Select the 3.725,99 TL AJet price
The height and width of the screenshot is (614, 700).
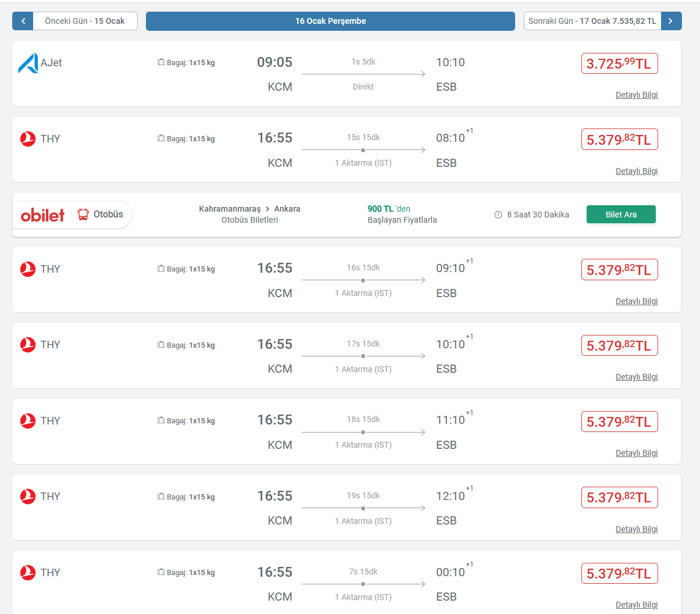point(619,63)
